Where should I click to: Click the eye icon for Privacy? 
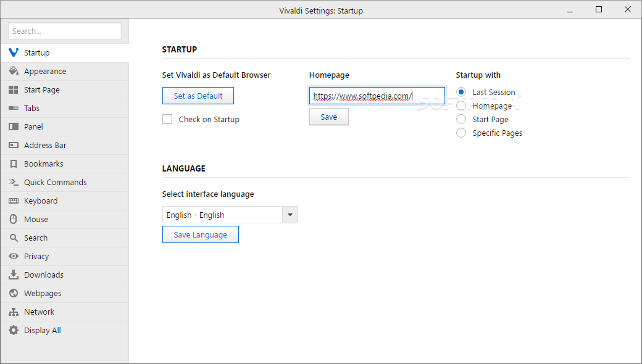tap(14, 256)
